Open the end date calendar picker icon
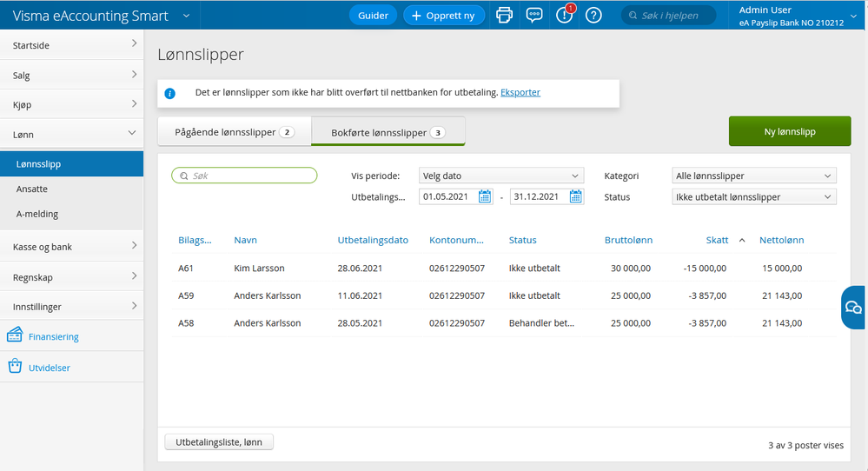Screen dimensions: 868x471 pos(576,196)
